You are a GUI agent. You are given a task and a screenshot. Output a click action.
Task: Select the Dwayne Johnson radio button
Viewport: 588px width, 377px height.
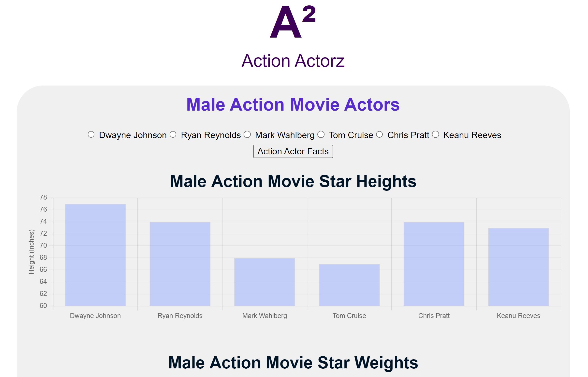[91, 134]
